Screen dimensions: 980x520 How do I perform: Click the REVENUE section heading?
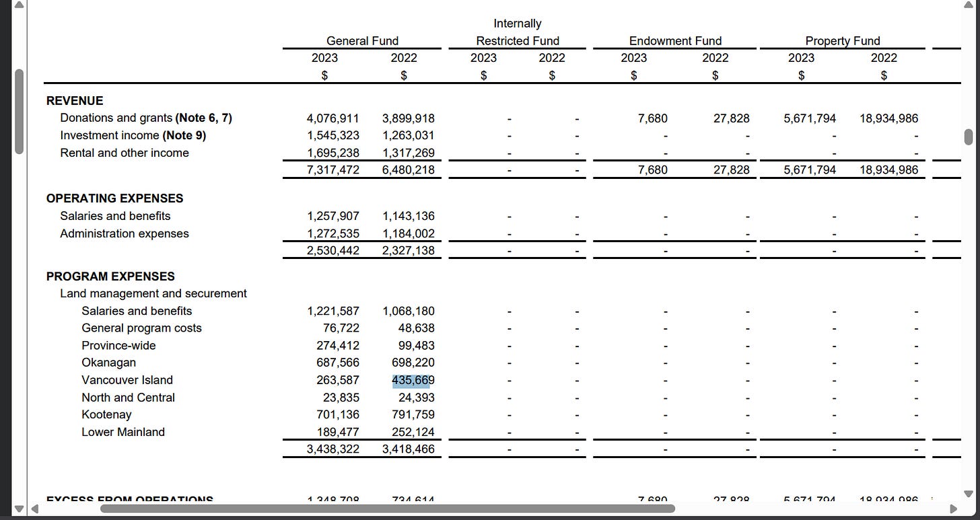[75, 101]
